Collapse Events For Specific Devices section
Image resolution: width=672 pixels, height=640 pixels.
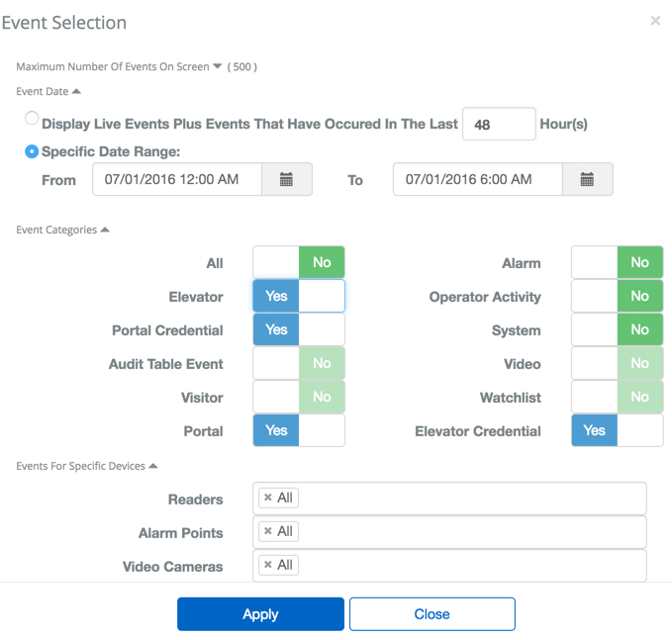click(x=153, y=466)
